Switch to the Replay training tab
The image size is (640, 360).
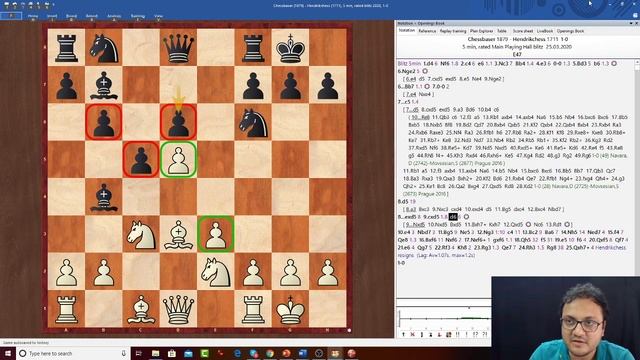(453, 31)
